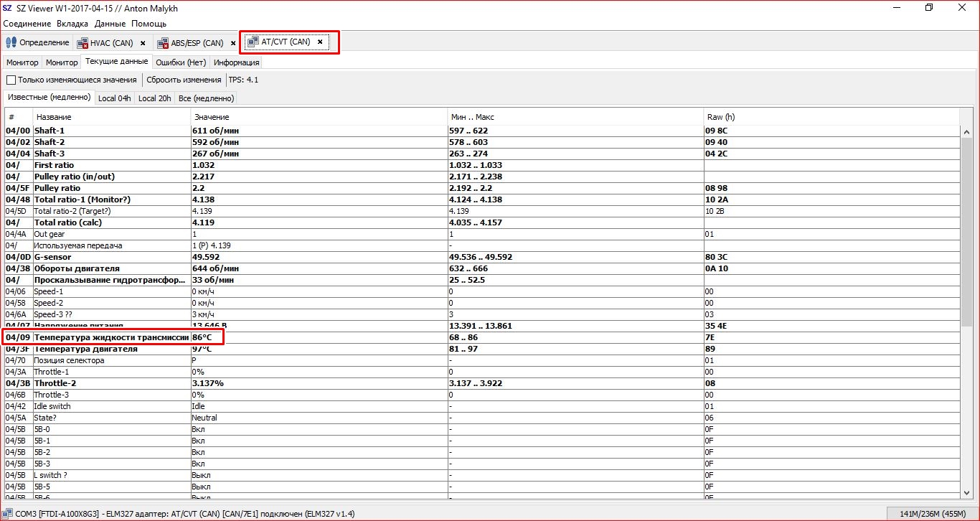Click the SZ application icon in title bar
This screenshot has height=521, width=980.
tap(7, 7)
